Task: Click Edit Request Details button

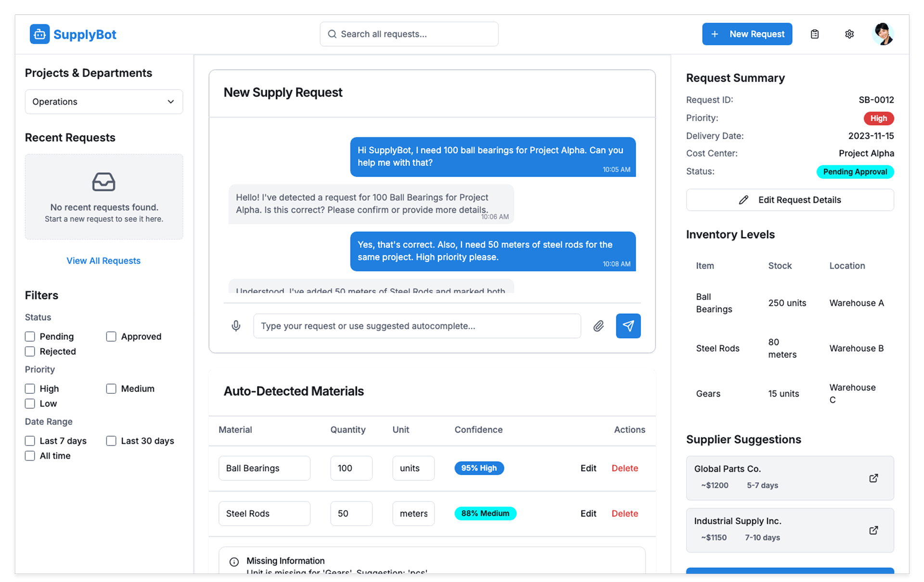Action: click(790, 200)
